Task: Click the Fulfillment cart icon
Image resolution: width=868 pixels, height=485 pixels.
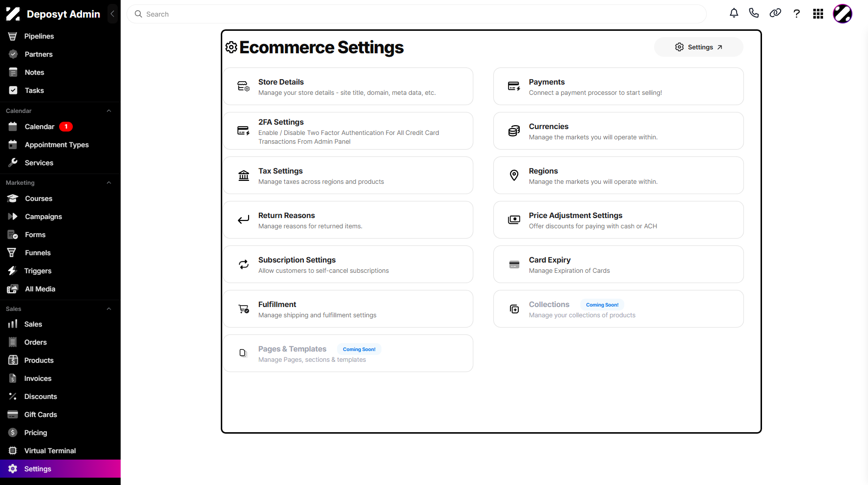Action: 244,309
